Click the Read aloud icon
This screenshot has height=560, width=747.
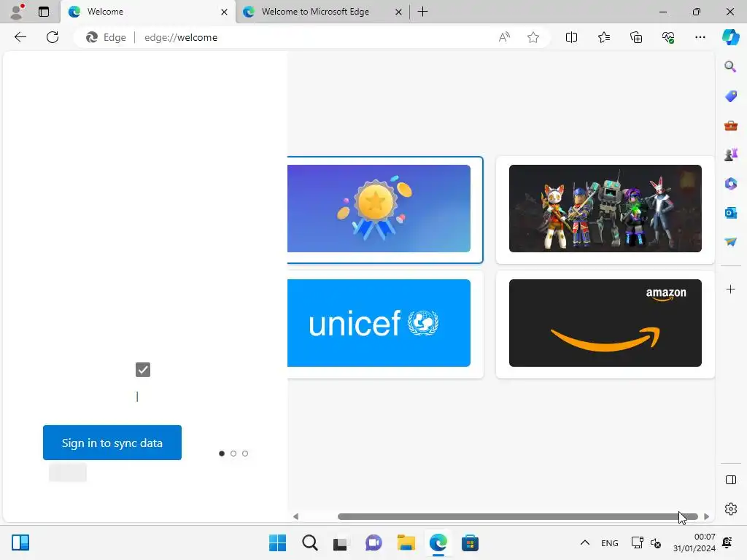pos(504,37)
